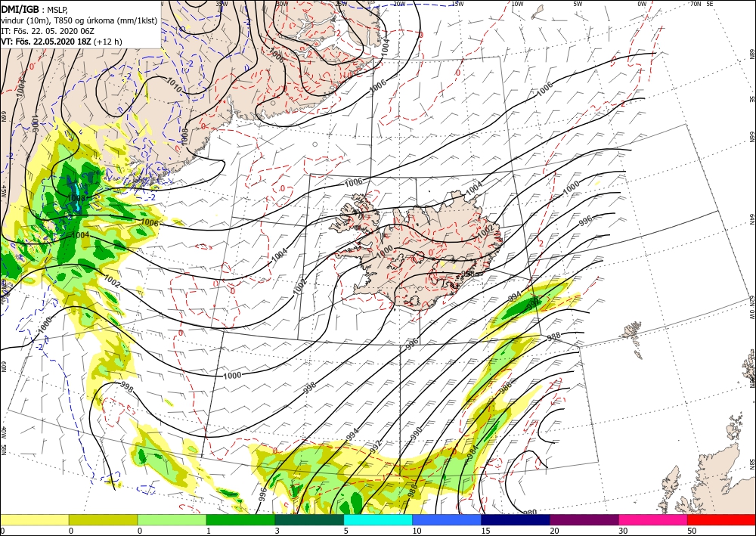Click the legend value "15"

[x=485, y=531]
